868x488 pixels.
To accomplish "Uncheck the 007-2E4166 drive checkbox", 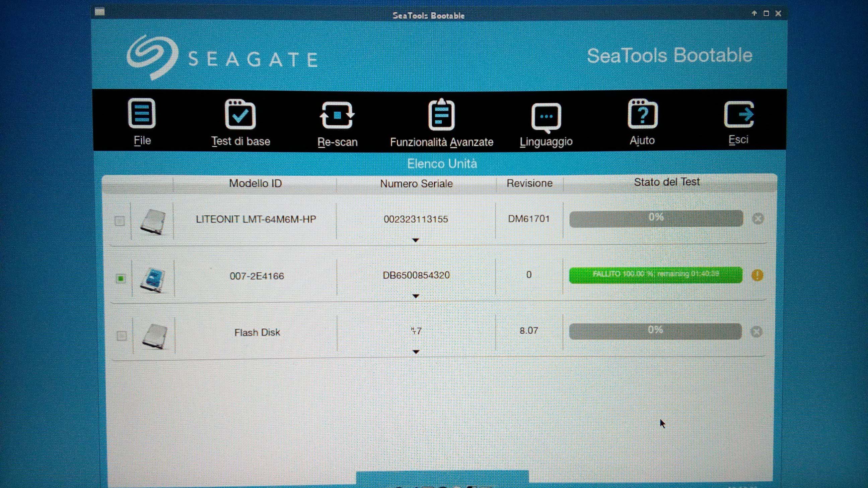I will 121,279.
